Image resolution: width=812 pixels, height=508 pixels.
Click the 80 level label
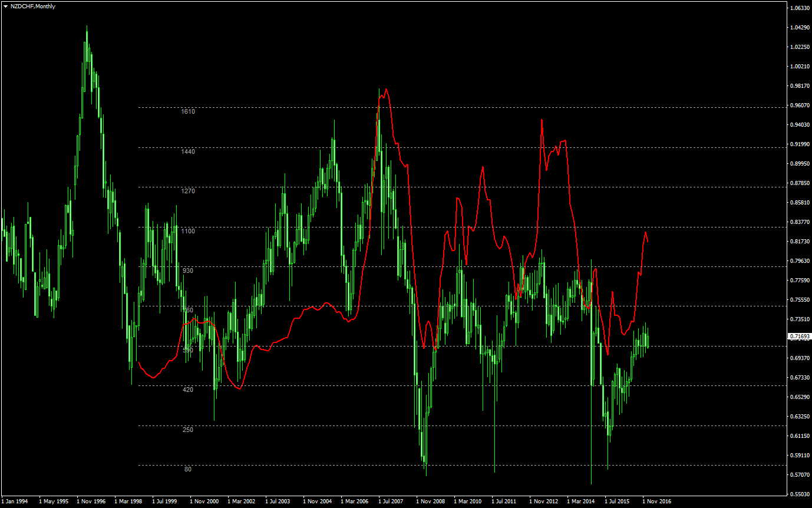(x=188, y=469)
